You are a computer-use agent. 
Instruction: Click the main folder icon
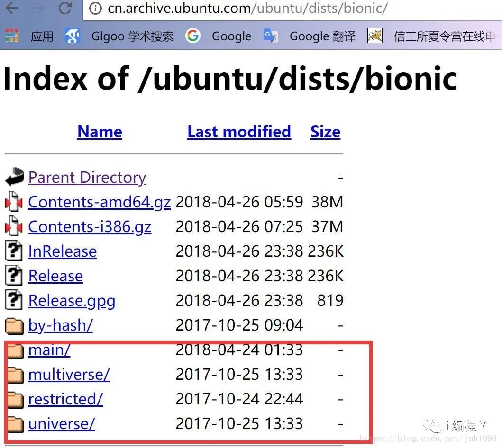(x=15, y=351)
